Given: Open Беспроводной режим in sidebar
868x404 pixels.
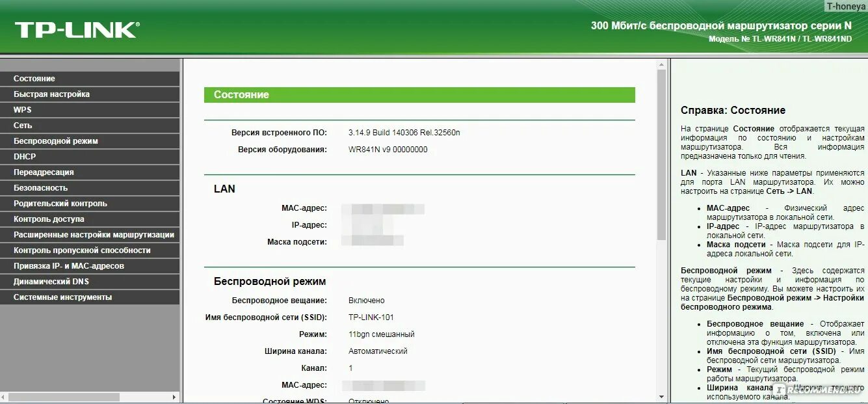Looking at the screenshot, I should (x=90, y=141).
